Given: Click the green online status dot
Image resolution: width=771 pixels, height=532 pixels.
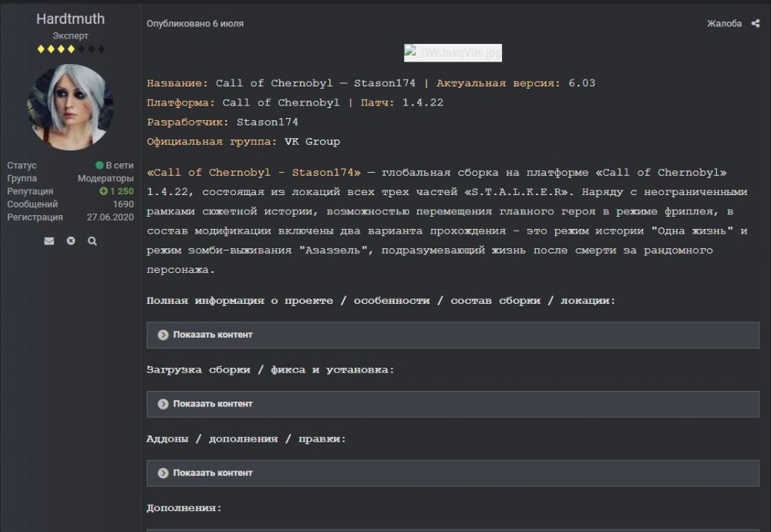Looking at the screenshot, I should pos(99,165).
